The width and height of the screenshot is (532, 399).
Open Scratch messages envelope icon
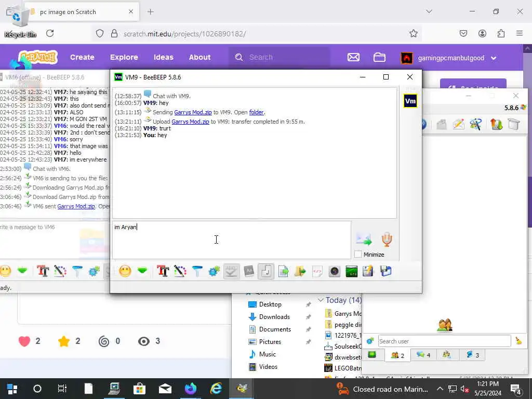click(x=353, y=57)
